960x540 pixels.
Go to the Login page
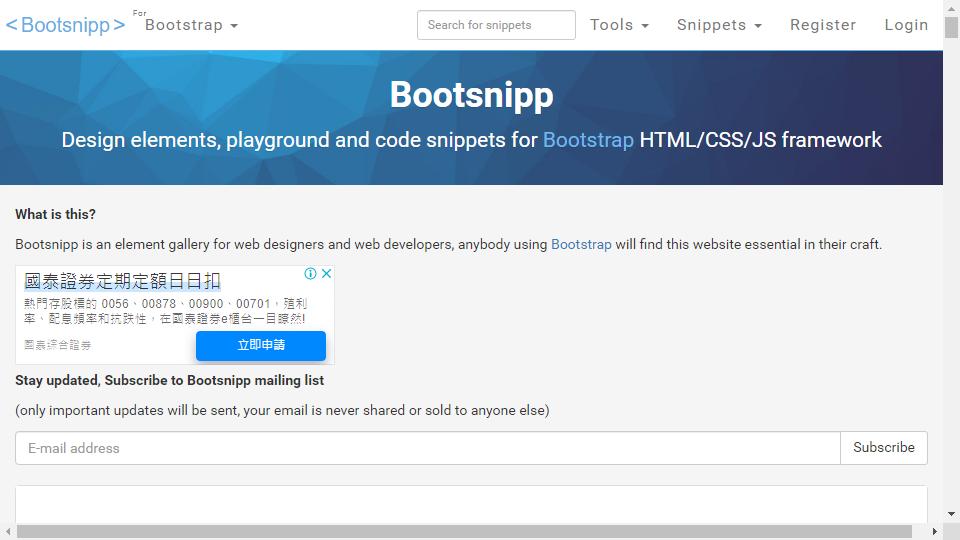coord(906,25)
